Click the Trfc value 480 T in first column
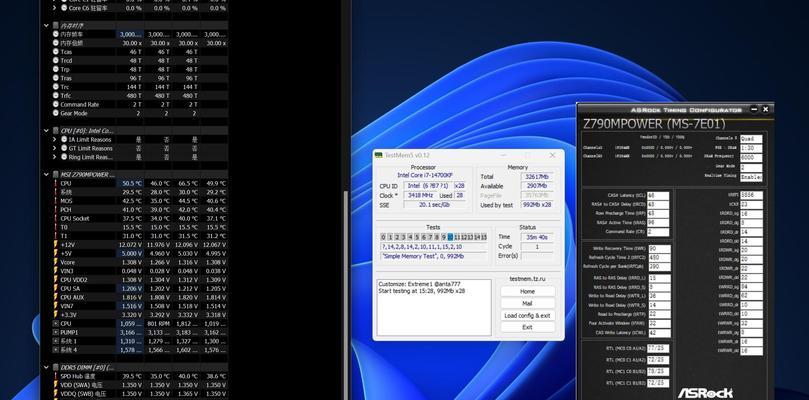Screen dimensions: 809x400 click(133, 95)
